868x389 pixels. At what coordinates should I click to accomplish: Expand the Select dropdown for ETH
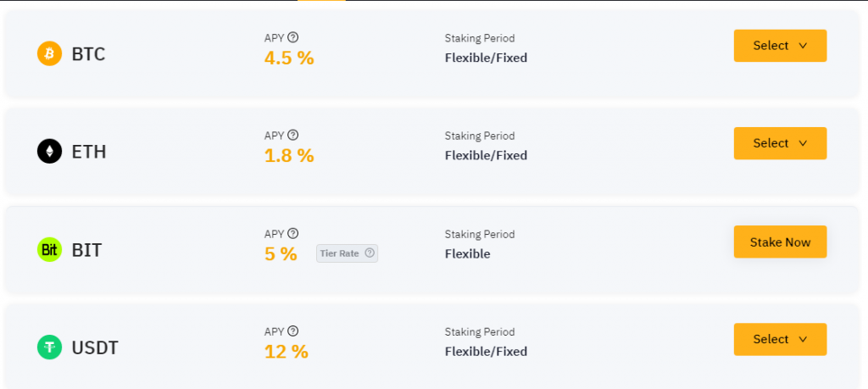pyautogui.click(x=780, y=143)
